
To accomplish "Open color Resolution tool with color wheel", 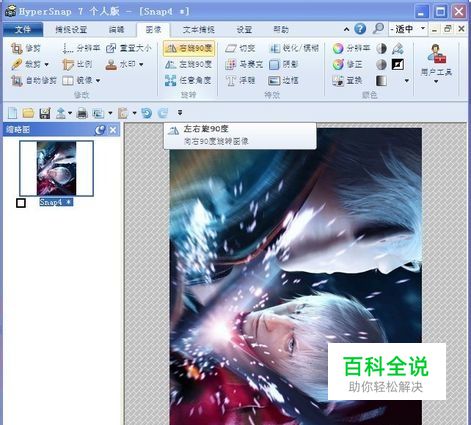I will (351, 48).
